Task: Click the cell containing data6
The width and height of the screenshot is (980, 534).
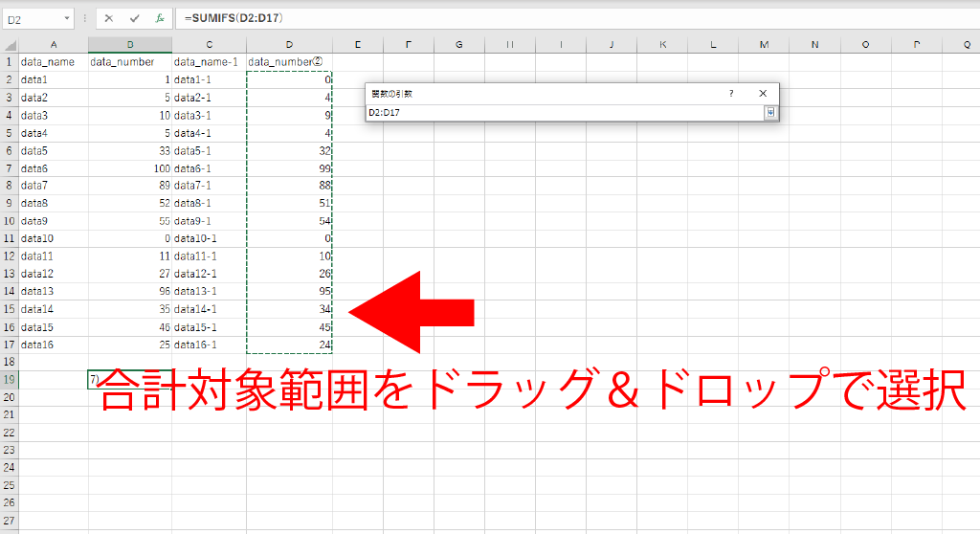Action: coord(53,168)
